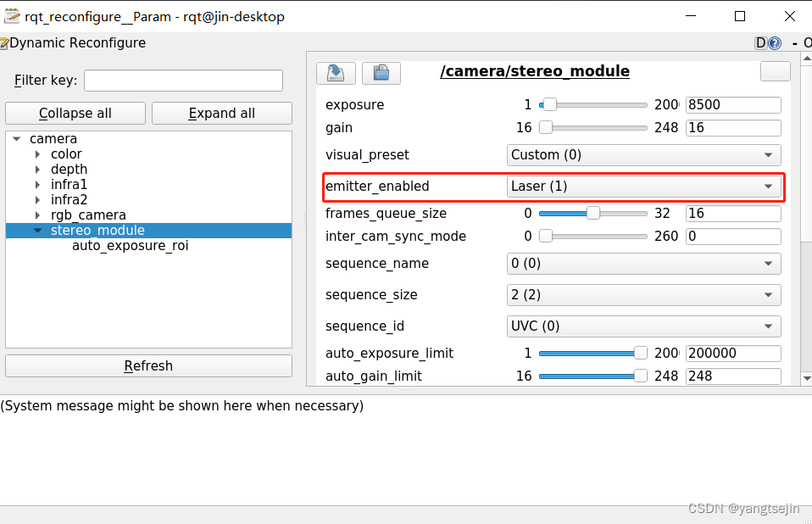Screen dimensions: 812x524
Task: Select the infra1 tree item
Action: coord(69,184)
